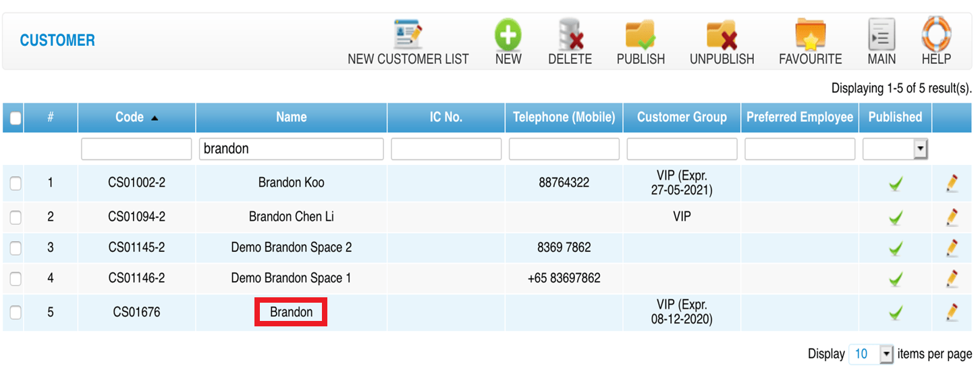Image resolution: width=980 pixels, height=375 pixels.
Task: Sort by Telephone (Mobile) column header
Action: 564,118
